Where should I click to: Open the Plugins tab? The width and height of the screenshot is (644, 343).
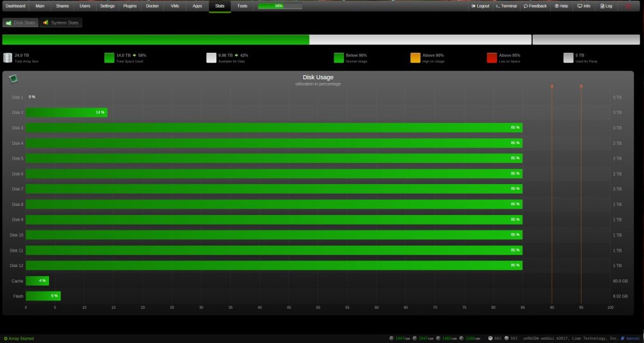pos(130,6)
